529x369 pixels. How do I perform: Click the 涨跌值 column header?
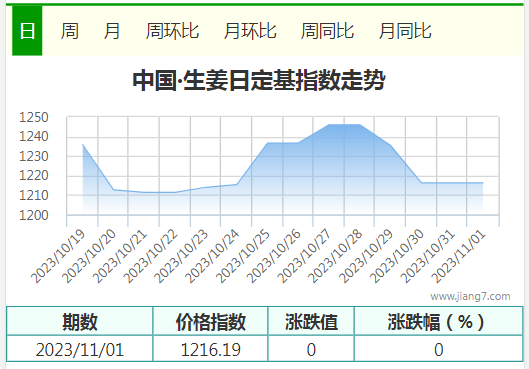pos(311,321)
